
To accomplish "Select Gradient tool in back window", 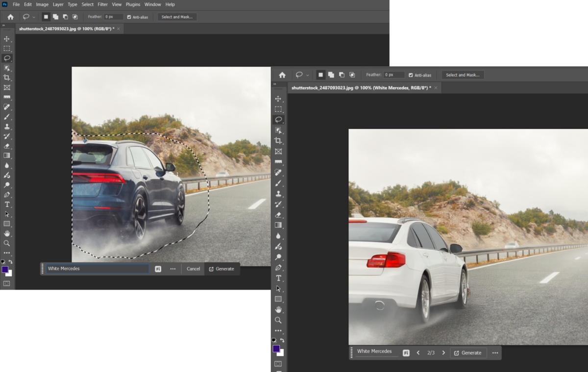I will pos(7,155).
